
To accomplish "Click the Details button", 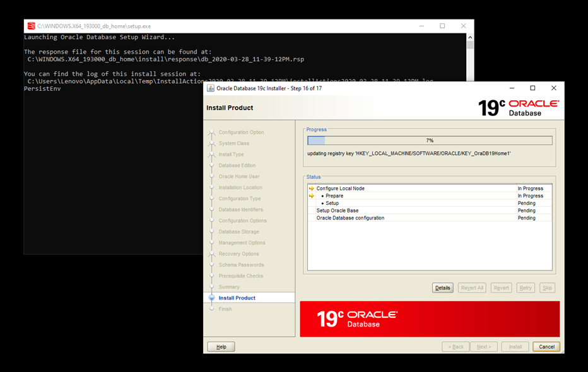I will click(442, 288).
